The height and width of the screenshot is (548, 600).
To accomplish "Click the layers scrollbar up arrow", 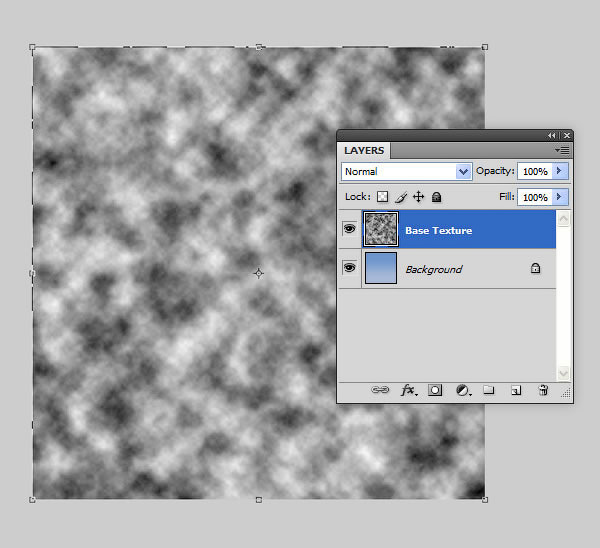I will click(x=563, y=219).
